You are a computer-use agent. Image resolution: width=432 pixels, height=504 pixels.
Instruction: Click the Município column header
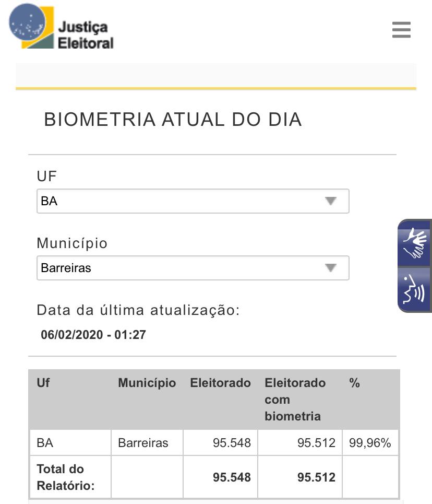pyautogui.click(x=147, y=383)
